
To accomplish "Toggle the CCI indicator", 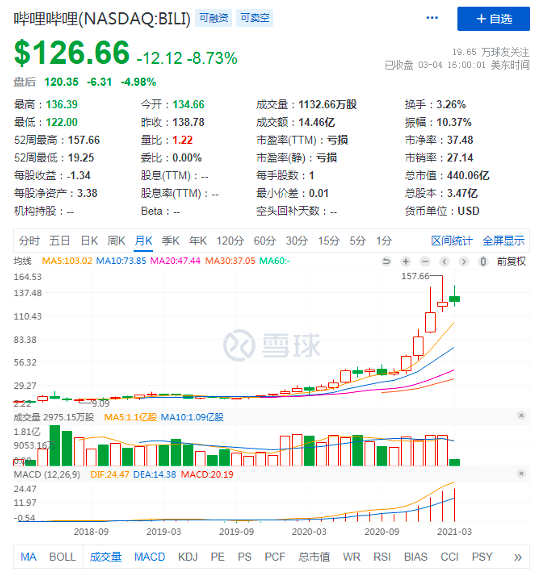I will [x=450, y=557].
